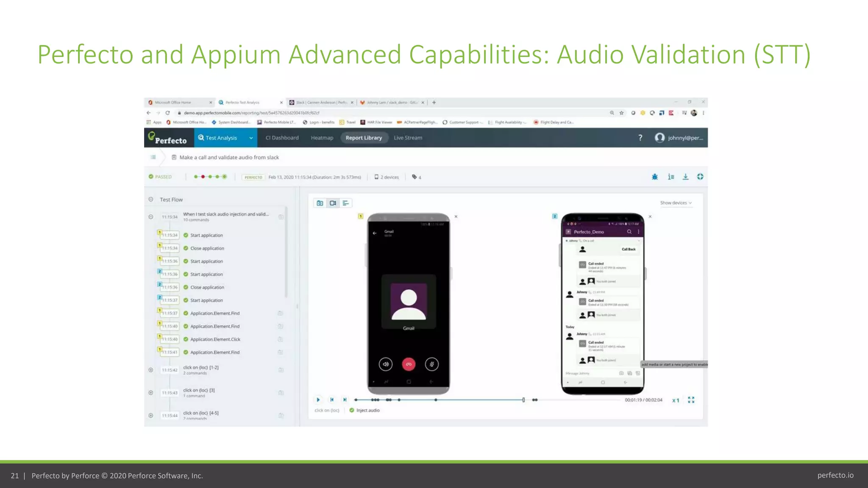Open the Apps bookmarks shortcut

click(x=154, y=122)
